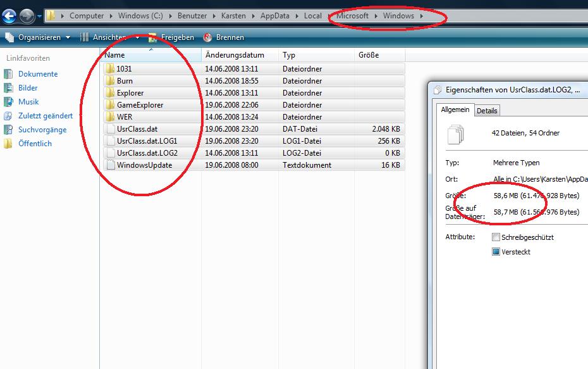Open the Organisieren menu
This screenshot has width=588, height=369.
[39, 37]
